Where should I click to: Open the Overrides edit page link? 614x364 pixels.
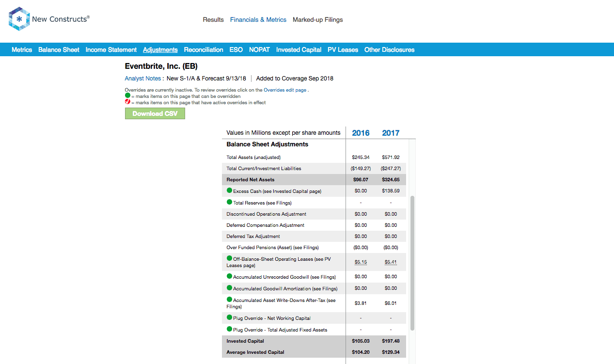(x=285, y=90)
